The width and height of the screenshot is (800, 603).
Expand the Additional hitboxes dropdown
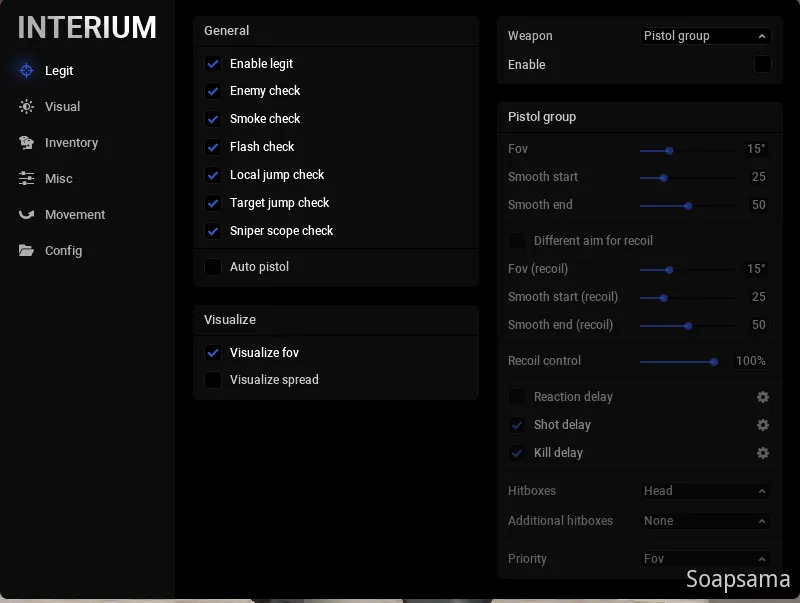coord(705,521)
